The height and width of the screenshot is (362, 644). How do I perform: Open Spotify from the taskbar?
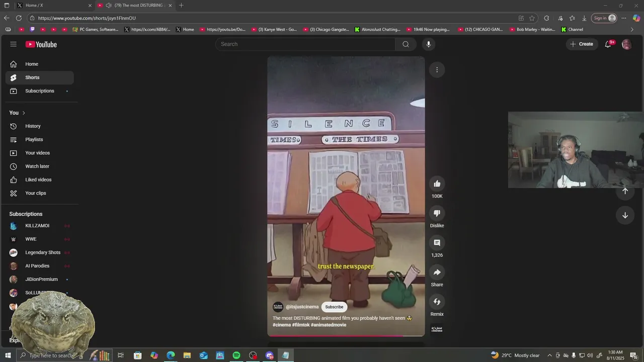[236, 355]
